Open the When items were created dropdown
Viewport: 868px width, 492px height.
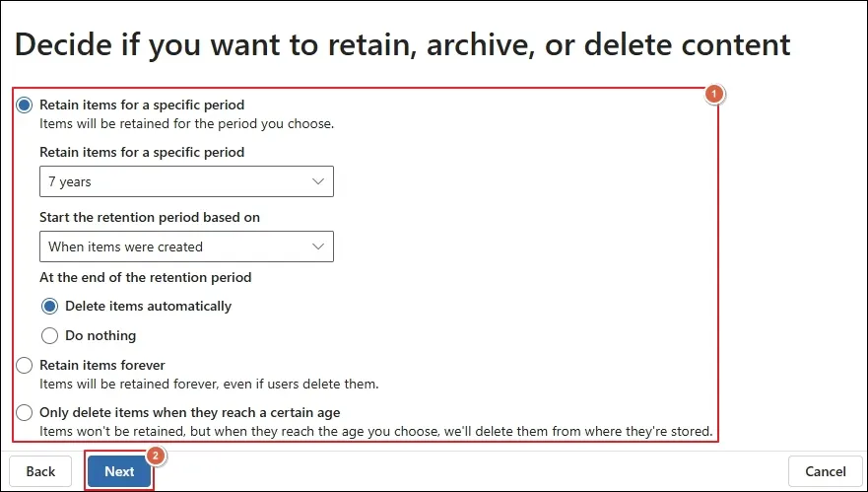186,246
